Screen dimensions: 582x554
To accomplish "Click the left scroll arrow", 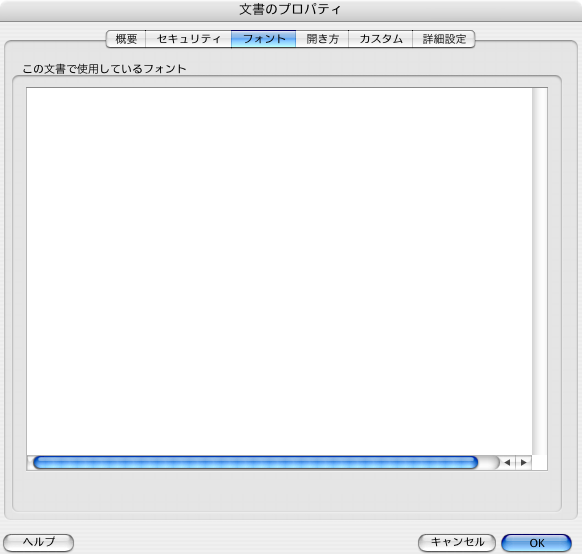I will [x=507, y=462].
